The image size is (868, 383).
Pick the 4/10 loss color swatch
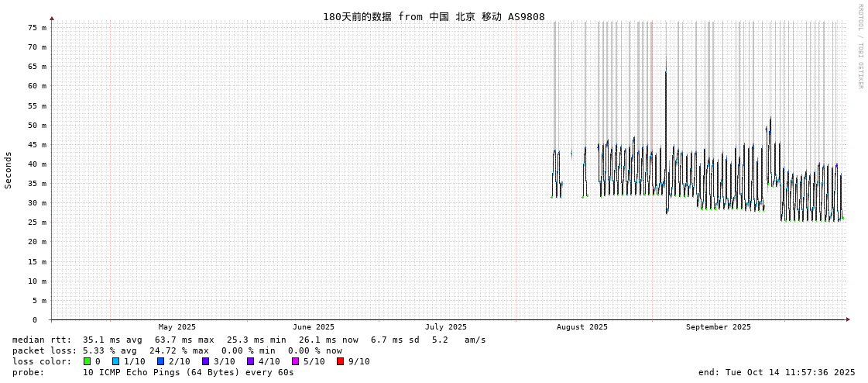point(250,361)
